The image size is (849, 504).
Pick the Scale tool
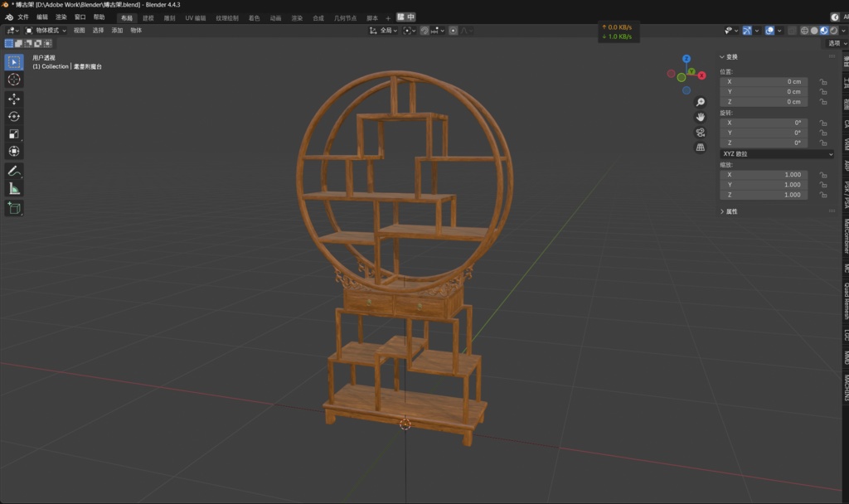(x=14, y=133)
